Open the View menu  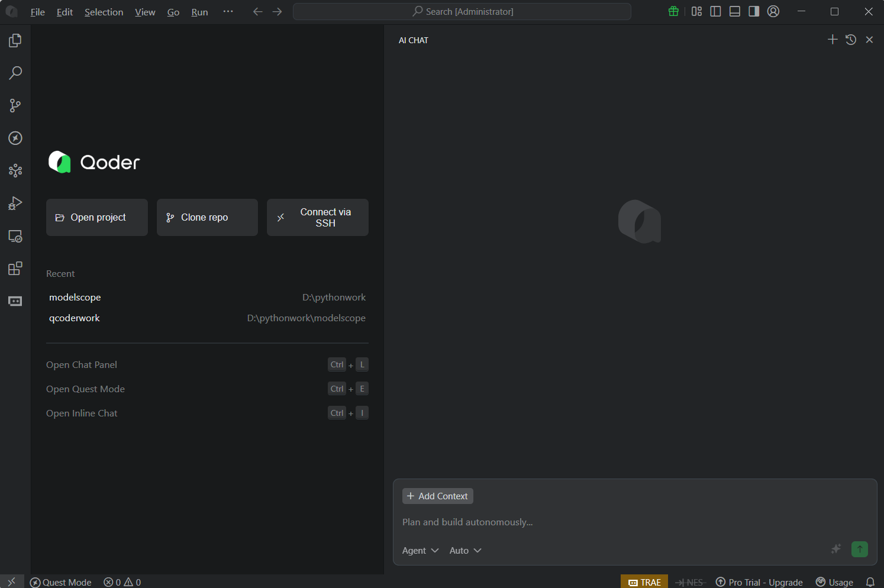145,12
